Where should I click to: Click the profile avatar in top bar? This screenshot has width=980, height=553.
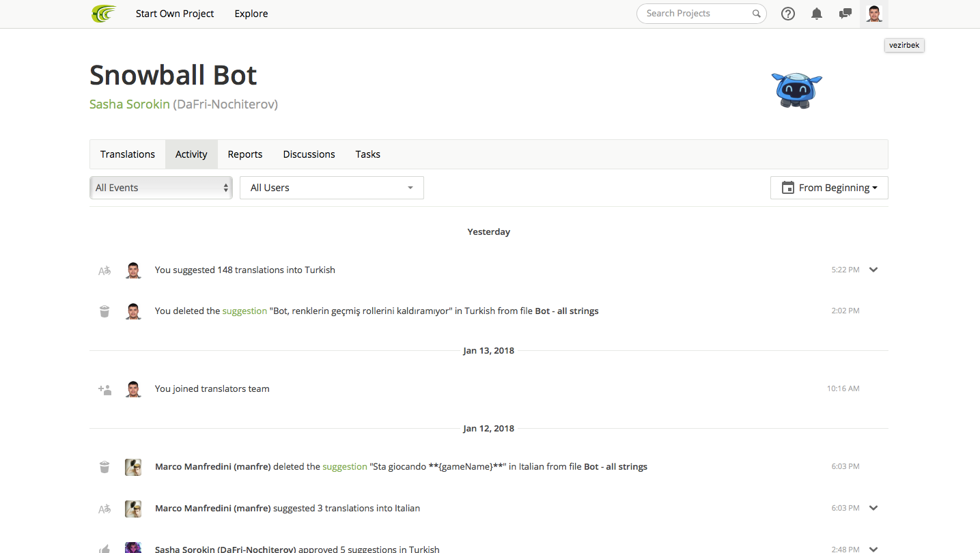point(874,14)
